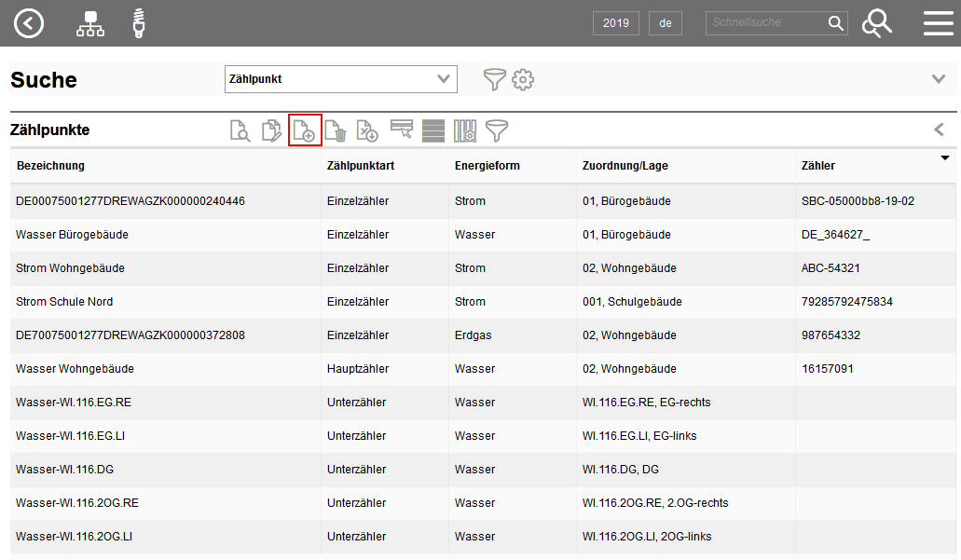Click the edit document pencil icon
Viewport: 961px width, 560px height.
coord(271,130)
